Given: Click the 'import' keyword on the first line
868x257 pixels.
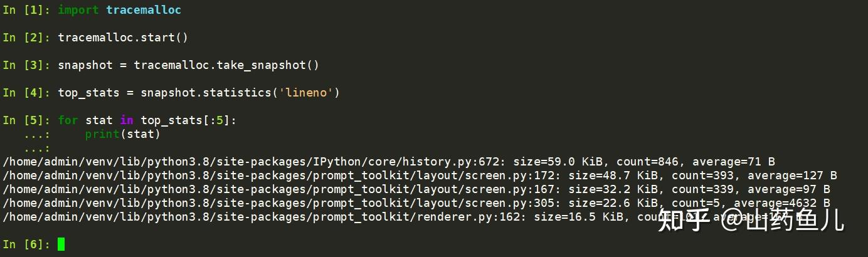Looking at the screenshot, I should pyautogui.click(x=78, y=10).
